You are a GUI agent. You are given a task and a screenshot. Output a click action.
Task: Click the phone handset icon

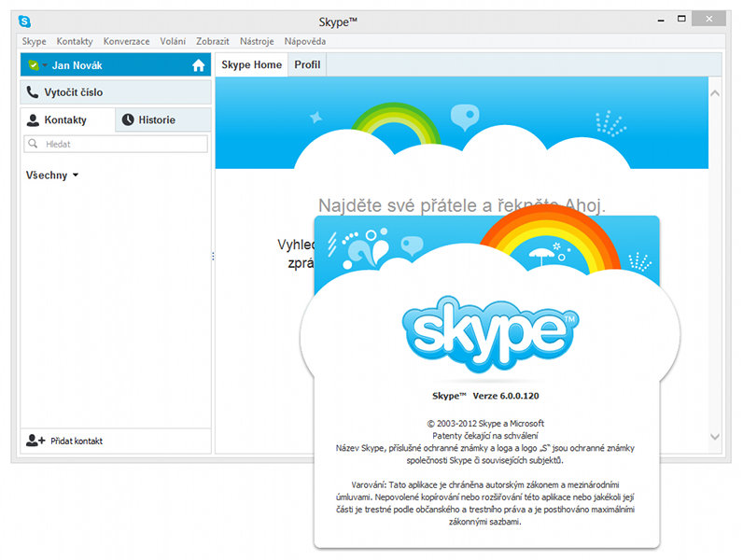(33, 91)
